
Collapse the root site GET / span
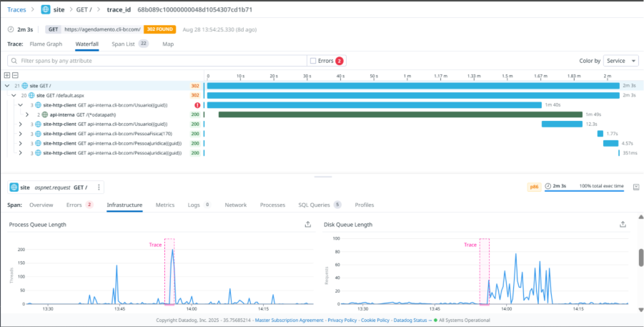(x=7, y=86)
